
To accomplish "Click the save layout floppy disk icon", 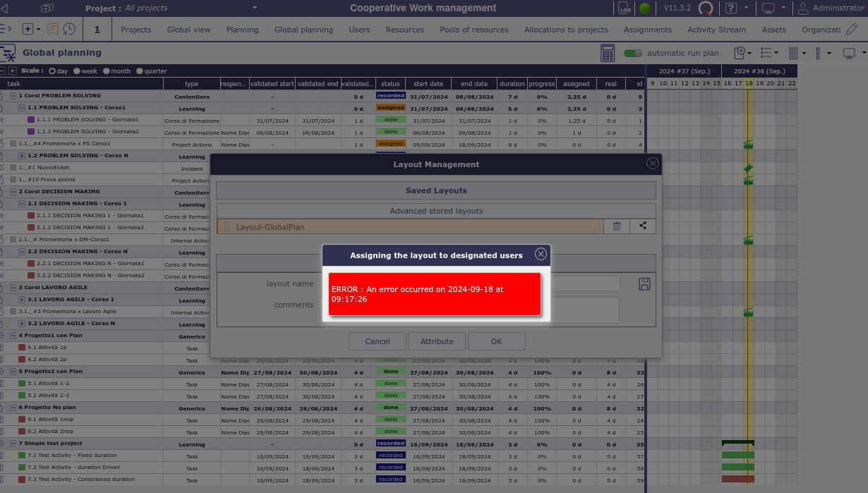I will 644,284.
